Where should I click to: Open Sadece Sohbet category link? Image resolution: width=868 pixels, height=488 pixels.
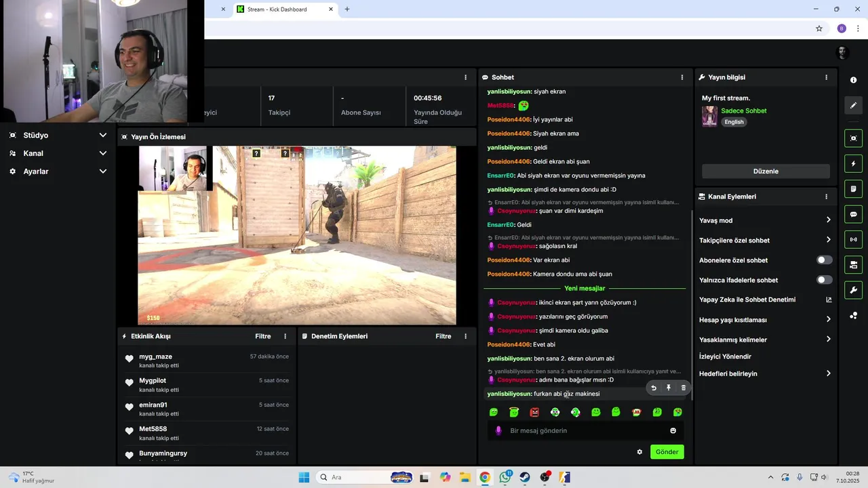744,110
